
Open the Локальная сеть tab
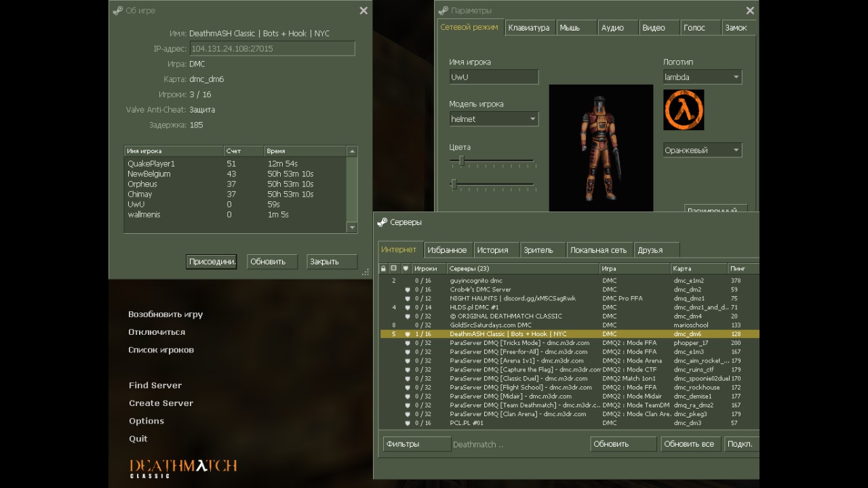[x=599, y=250]
